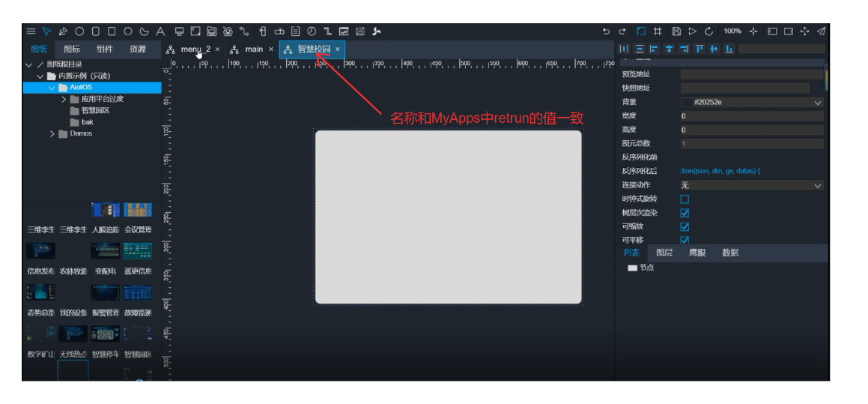Click the preview play triangle icon

point(693,31)
